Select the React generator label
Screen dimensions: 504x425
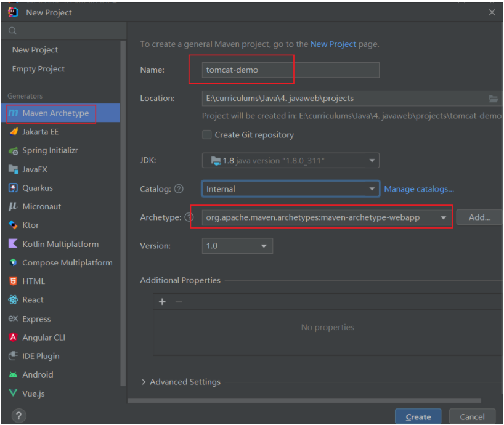(x=33, y=300)
